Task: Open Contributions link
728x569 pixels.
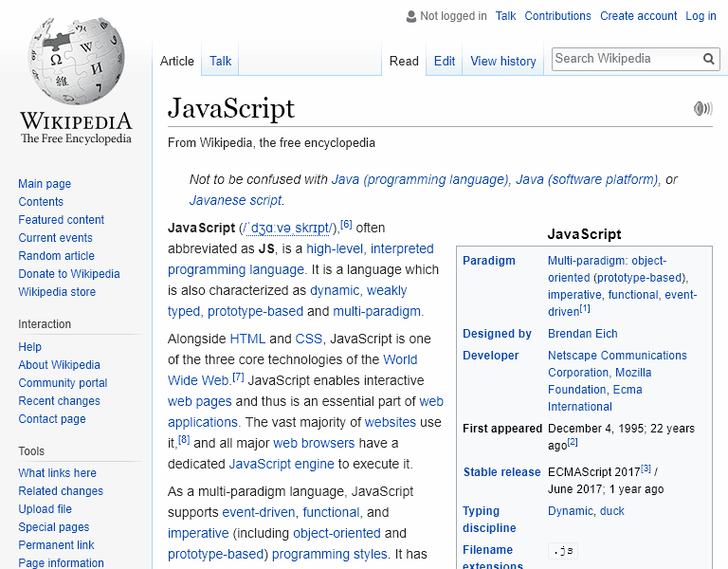Action: tap(557, 16)
